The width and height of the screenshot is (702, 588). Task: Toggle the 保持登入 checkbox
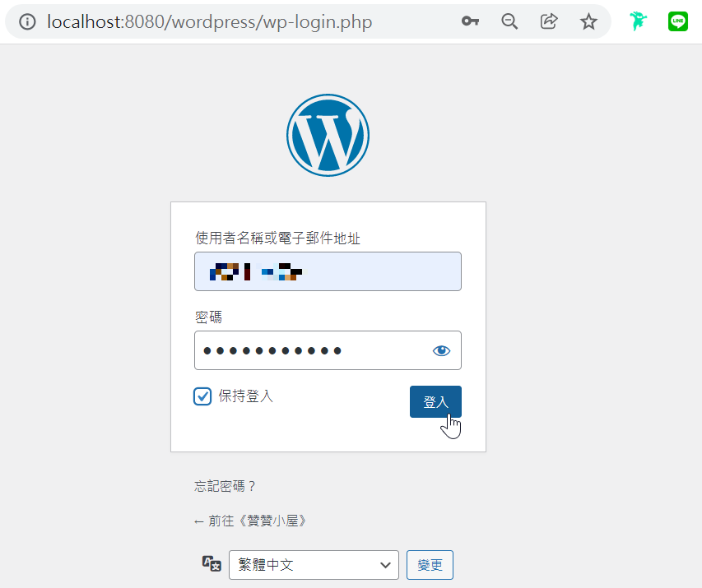(x=202, y=396)
